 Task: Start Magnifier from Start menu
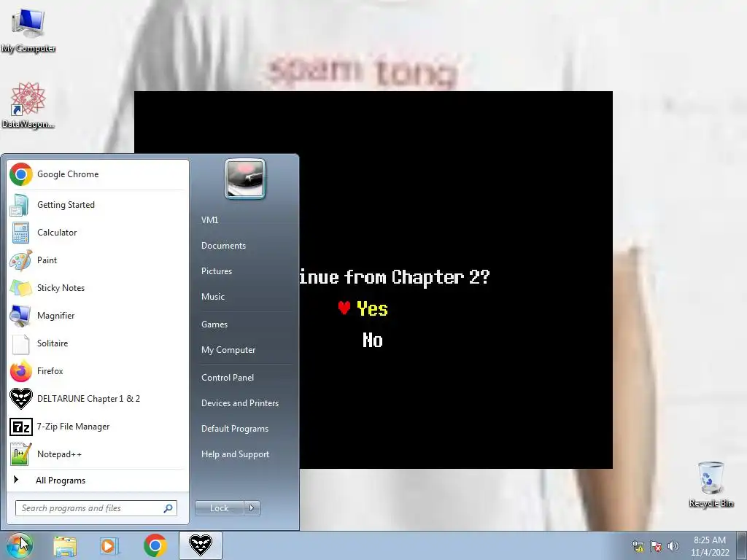[x=98, y=315]
